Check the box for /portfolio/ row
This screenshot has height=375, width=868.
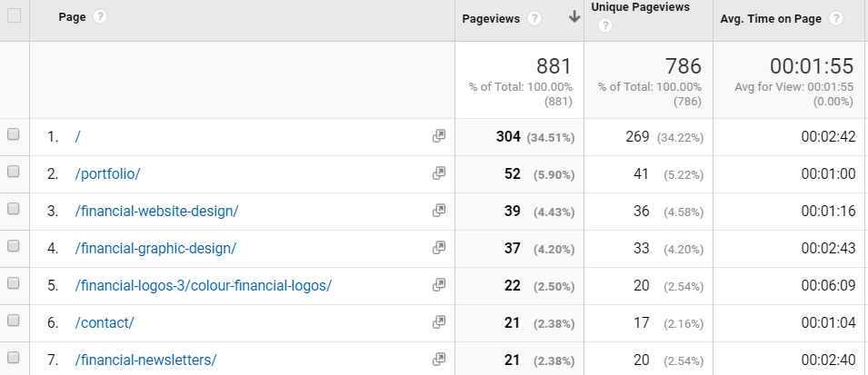14,172
